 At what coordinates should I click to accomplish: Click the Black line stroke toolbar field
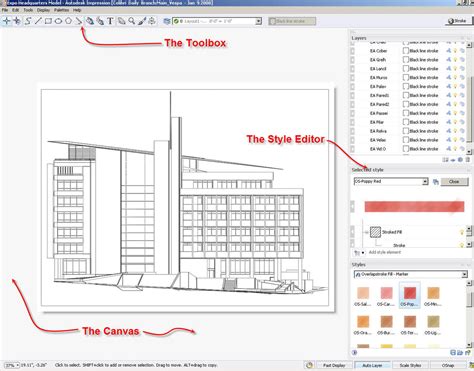pyautogui.click(x=292, y=21)
